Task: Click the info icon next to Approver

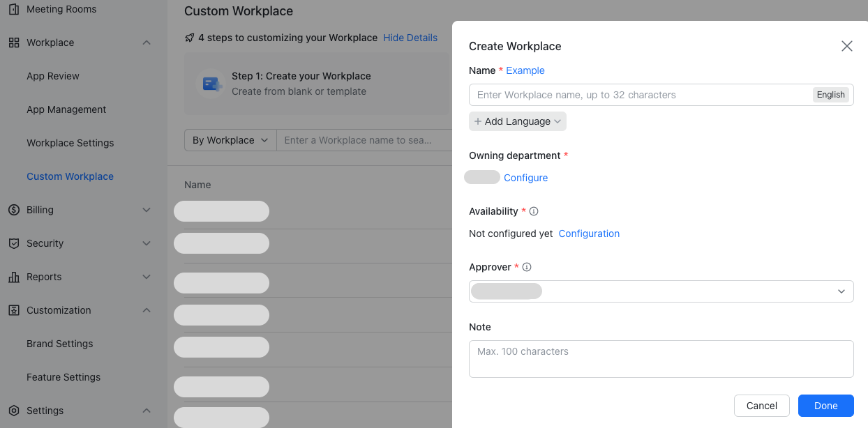Action: point(527,266)
